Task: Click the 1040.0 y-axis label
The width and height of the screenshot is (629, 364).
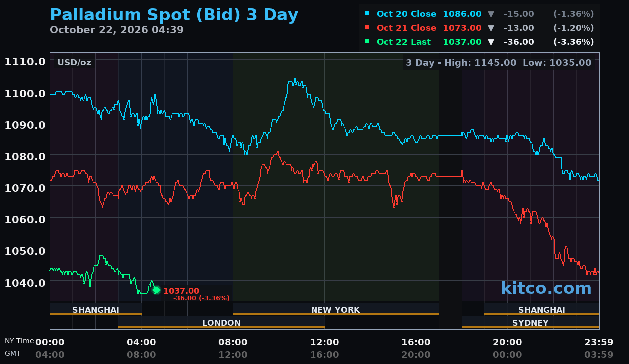Action: [25, 283]
